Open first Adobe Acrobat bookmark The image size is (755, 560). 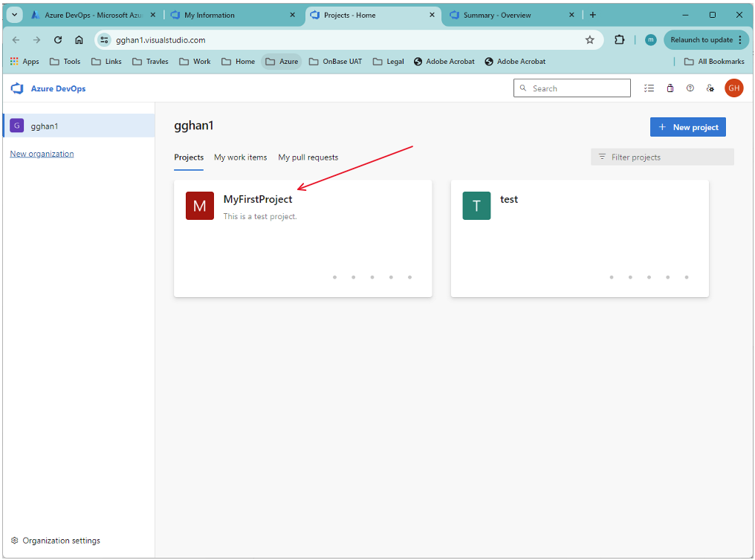click(444, 62)
